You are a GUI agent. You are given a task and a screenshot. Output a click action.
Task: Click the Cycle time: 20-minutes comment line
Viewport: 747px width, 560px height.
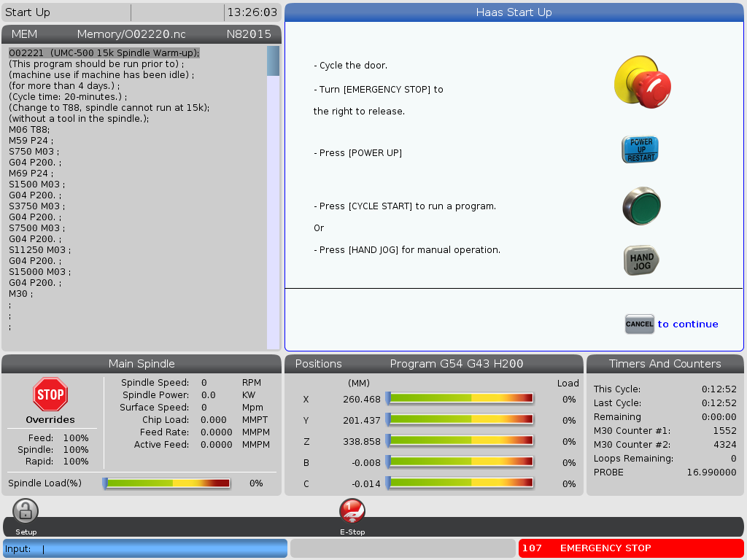[x=68, y=97]
